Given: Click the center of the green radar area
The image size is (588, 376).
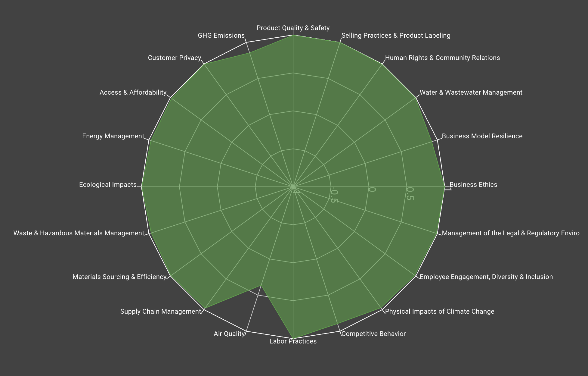Looking at the screenshot, I should click(x=293, y=187).
